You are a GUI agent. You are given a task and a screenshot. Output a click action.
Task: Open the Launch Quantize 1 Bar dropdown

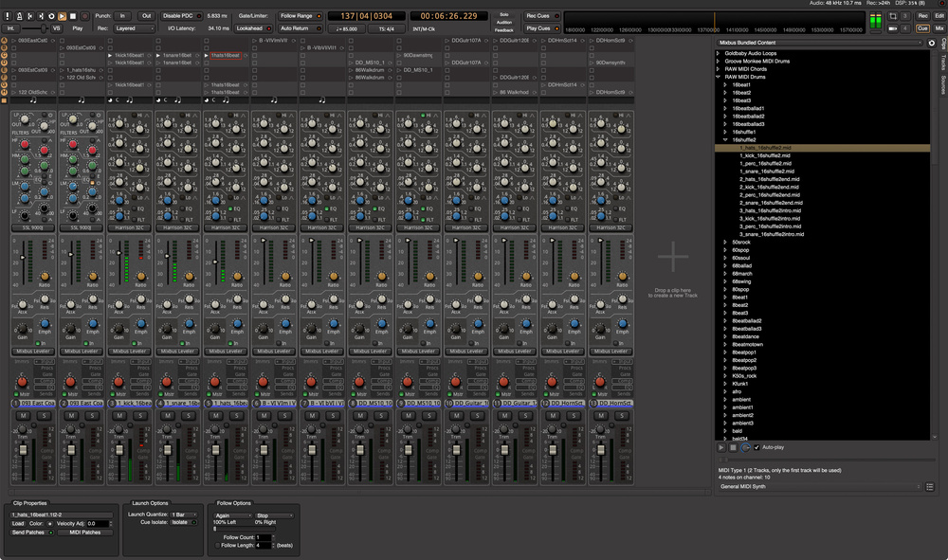[183, 515]
